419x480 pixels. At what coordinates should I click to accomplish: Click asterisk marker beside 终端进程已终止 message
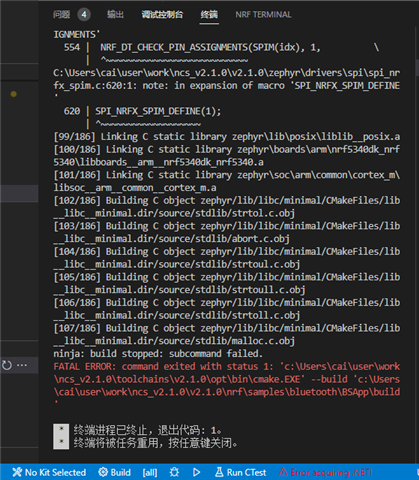pyautogui.click(x=61, y=429)
